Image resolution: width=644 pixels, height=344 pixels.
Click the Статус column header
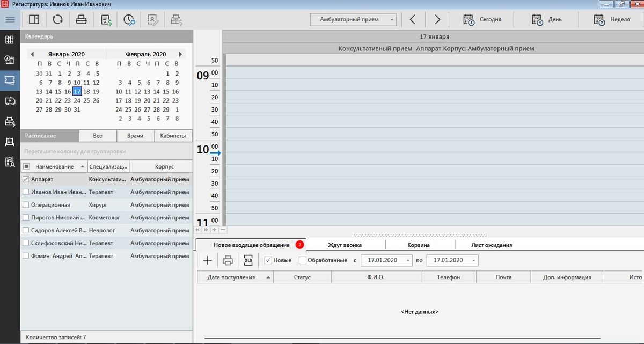[302, 277]
